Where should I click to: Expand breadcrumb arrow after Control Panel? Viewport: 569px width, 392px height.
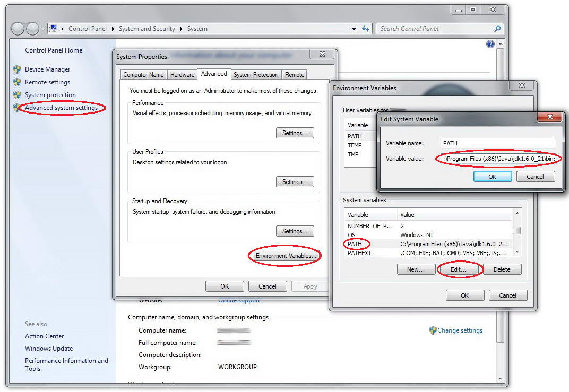coord(113,29)
